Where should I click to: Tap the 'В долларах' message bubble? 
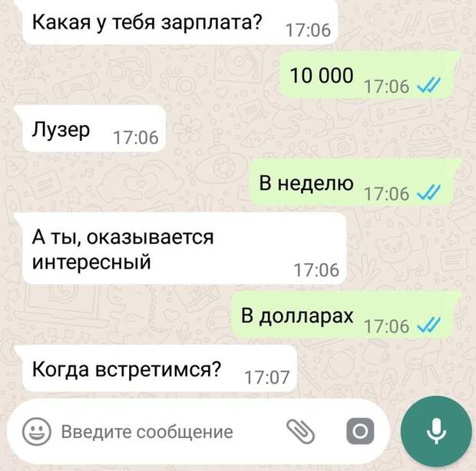click(x=345, y=315)
